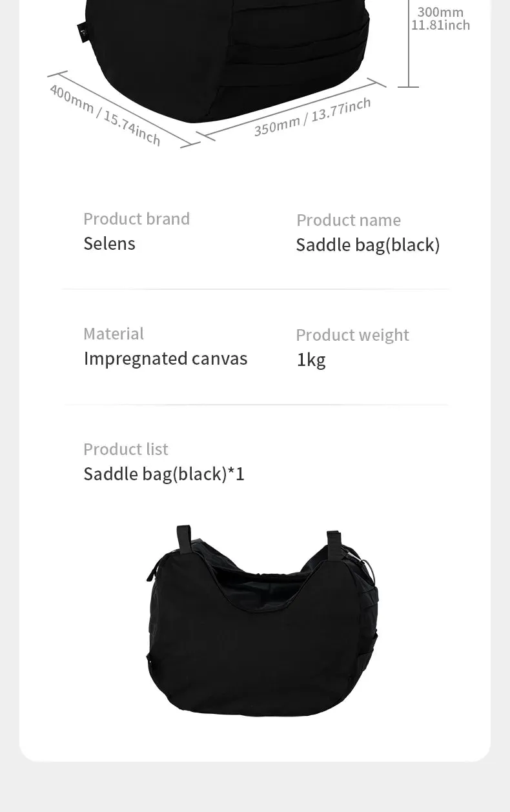Click the black saddle bag product image
Viewport: 510px width, 812px height.
coord(261,621)
